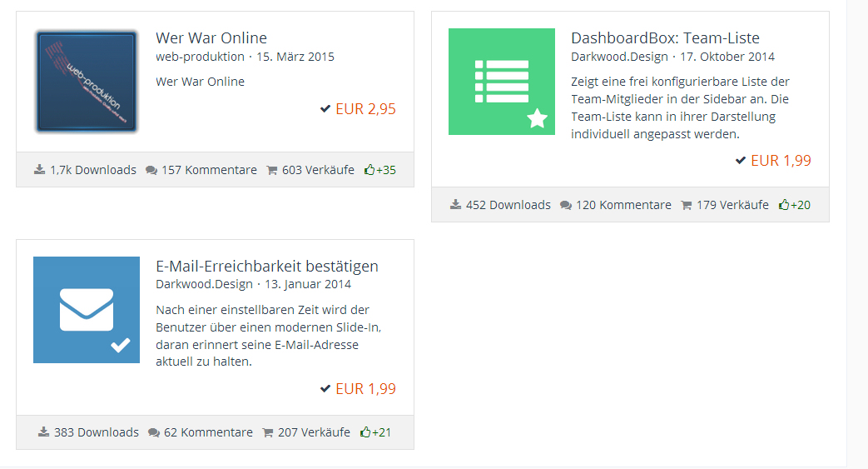Click the web-produktion author name

click(200, 57)
